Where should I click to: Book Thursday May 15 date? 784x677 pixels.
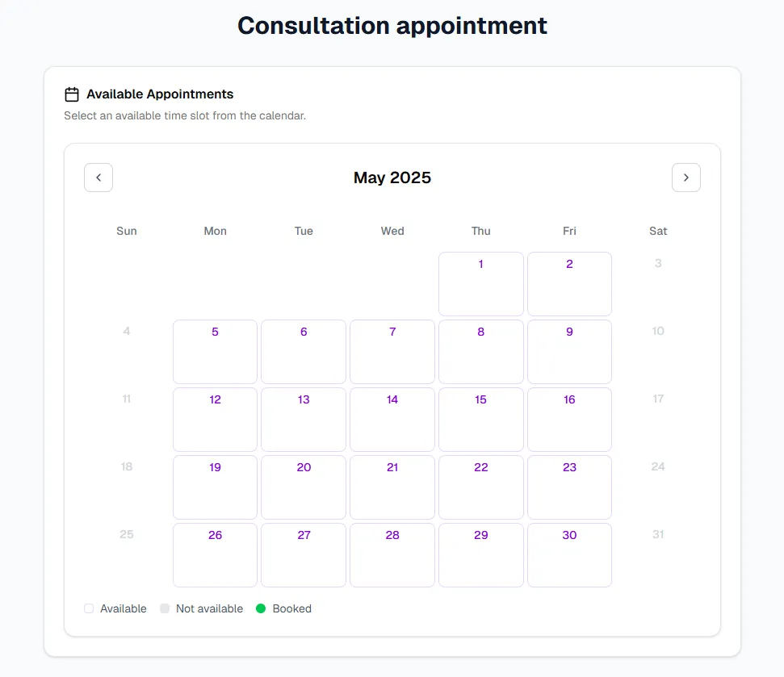click(480, 419)
